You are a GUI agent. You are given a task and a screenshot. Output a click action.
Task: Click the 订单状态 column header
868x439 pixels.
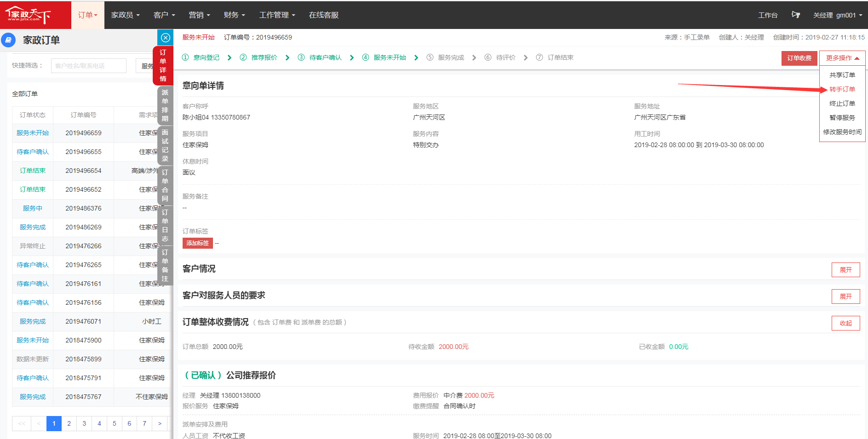[33, 115]
